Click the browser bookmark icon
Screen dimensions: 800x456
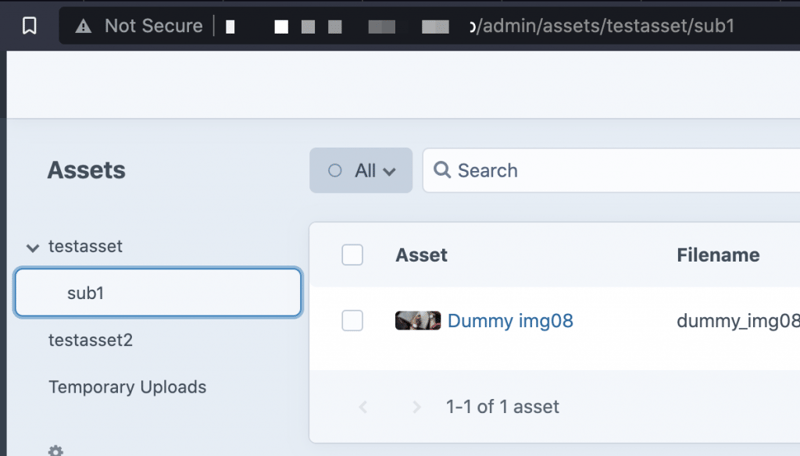30,26
